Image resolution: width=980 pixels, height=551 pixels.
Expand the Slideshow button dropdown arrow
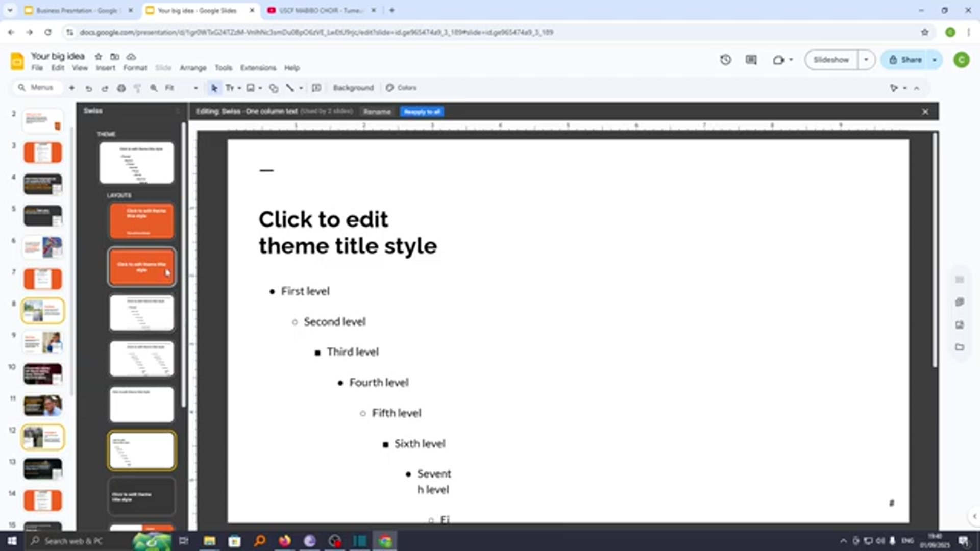pyautogui.click(x=866, y=60)
